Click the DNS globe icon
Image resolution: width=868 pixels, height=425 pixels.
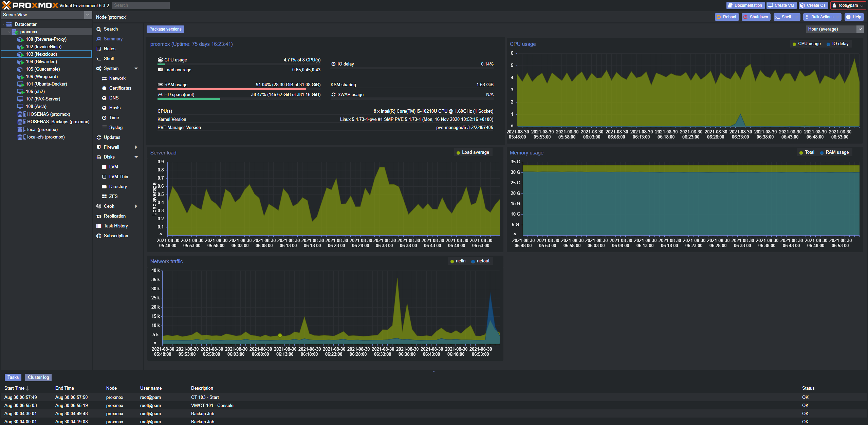(104, 98)
